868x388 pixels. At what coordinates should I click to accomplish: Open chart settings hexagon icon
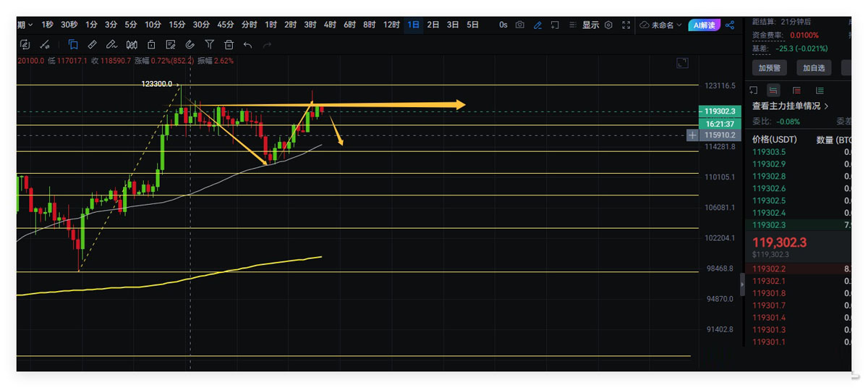[608, 25]
